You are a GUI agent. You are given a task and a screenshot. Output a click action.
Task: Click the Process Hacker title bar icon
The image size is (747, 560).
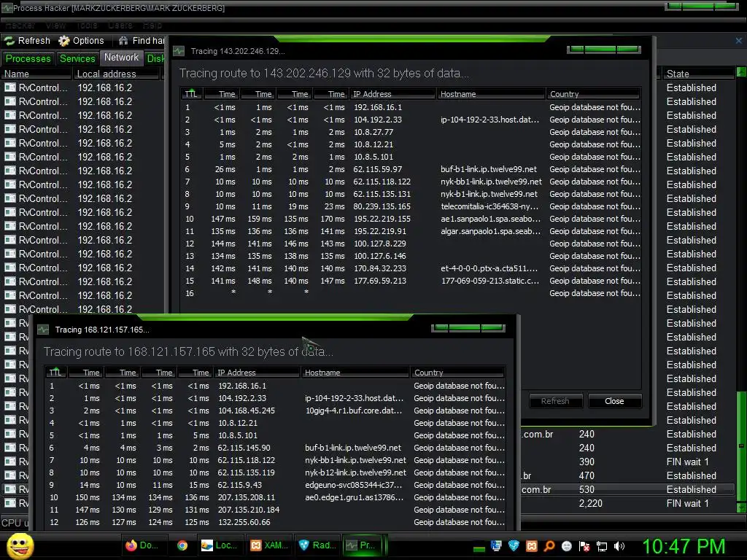click(x=6, y=7)
